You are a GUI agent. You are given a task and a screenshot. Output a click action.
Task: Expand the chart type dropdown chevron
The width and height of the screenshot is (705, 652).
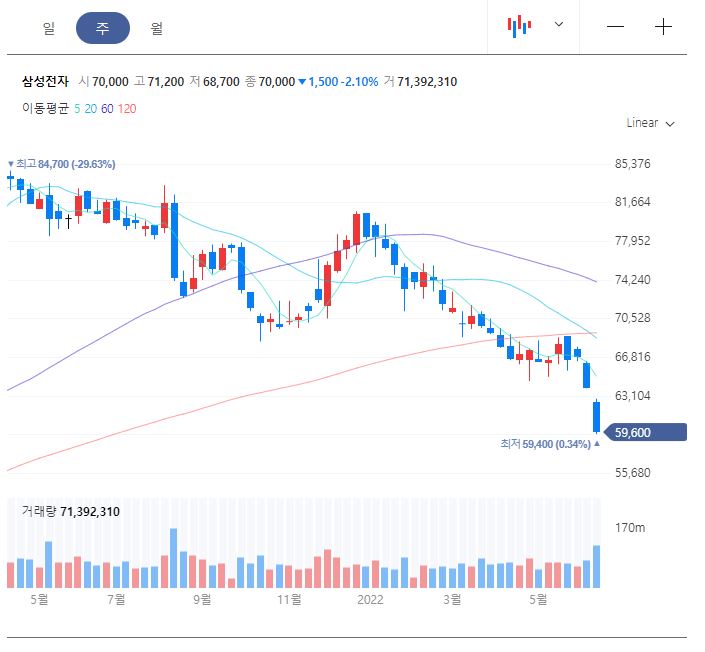click(x=559, y=24)
